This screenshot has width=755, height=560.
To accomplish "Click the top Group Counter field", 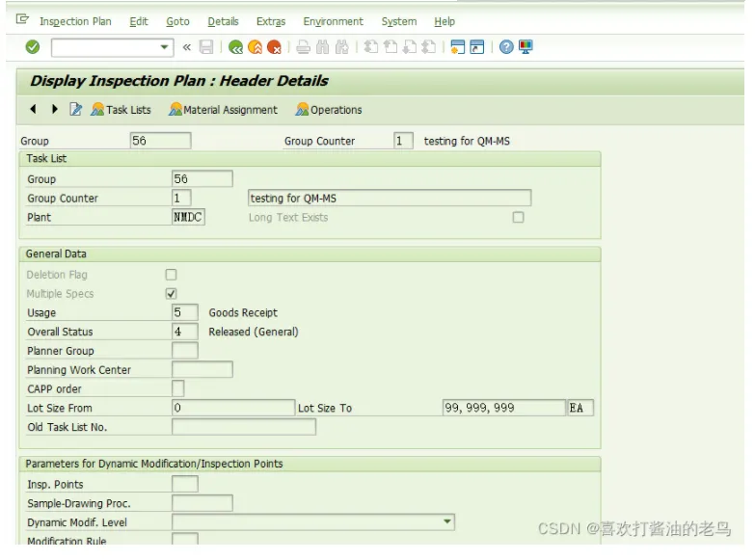I will point(403,141).
